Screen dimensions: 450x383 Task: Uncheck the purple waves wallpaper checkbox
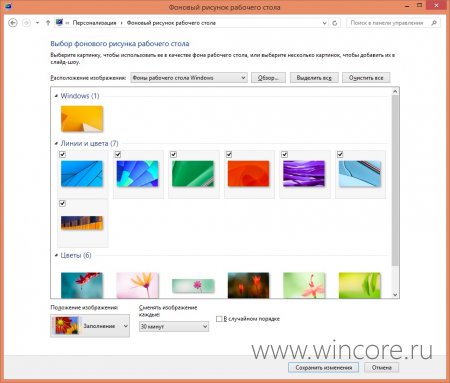click(x=284, y=154)
